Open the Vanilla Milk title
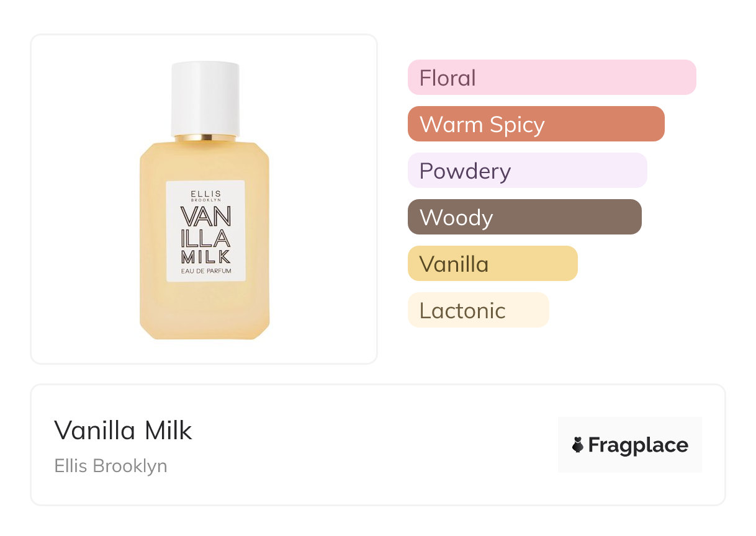Image resolution: width=756 pixels, height=536 pixels. click(124, 430)
